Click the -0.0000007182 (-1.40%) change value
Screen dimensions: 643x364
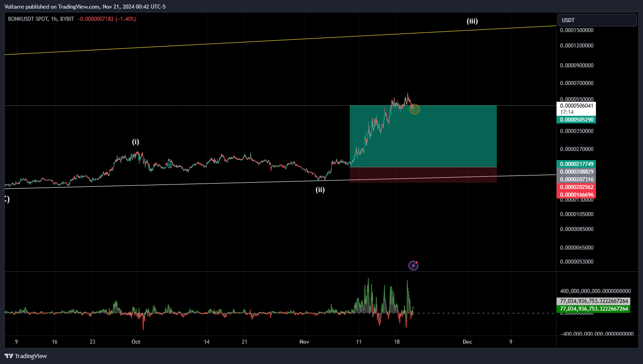point(107,19)
